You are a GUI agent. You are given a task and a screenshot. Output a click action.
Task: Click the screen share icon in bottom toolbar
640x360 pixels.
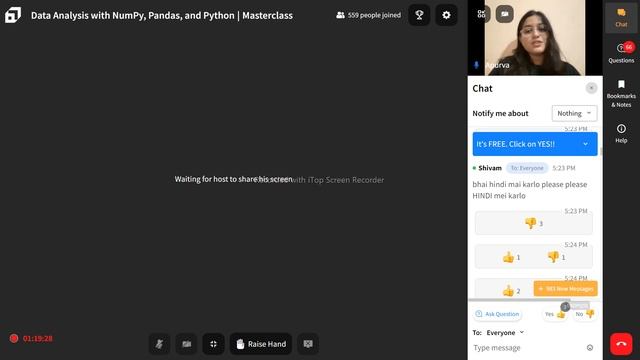point(308,344)
